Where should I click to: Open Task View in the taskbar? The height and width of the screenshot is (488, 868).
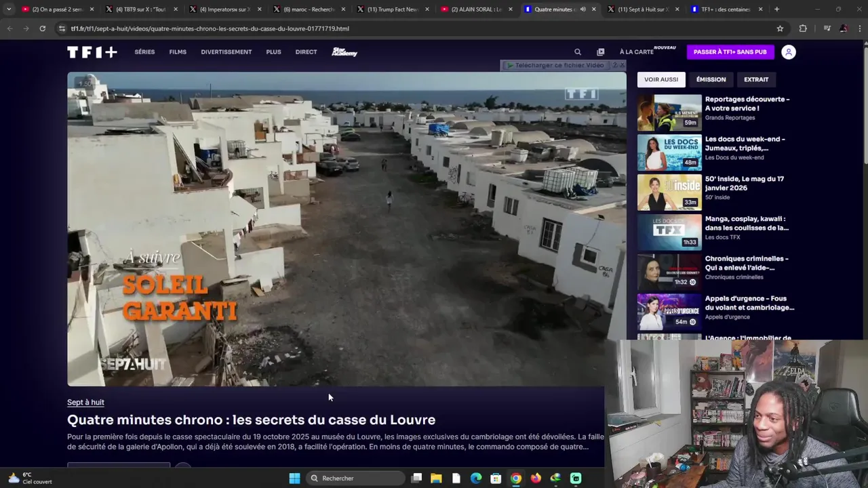pyautogui.click(x=416, y=479)
